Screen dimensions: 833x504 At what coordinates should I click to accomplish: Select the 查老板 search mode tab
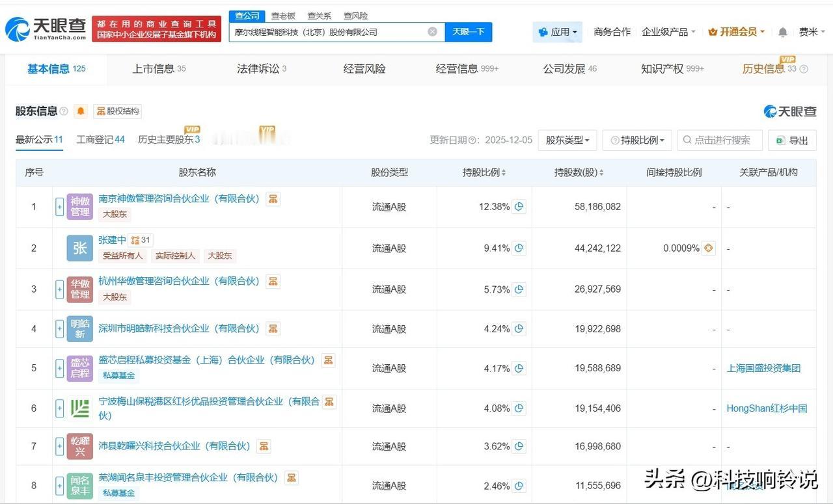(283, 16)
